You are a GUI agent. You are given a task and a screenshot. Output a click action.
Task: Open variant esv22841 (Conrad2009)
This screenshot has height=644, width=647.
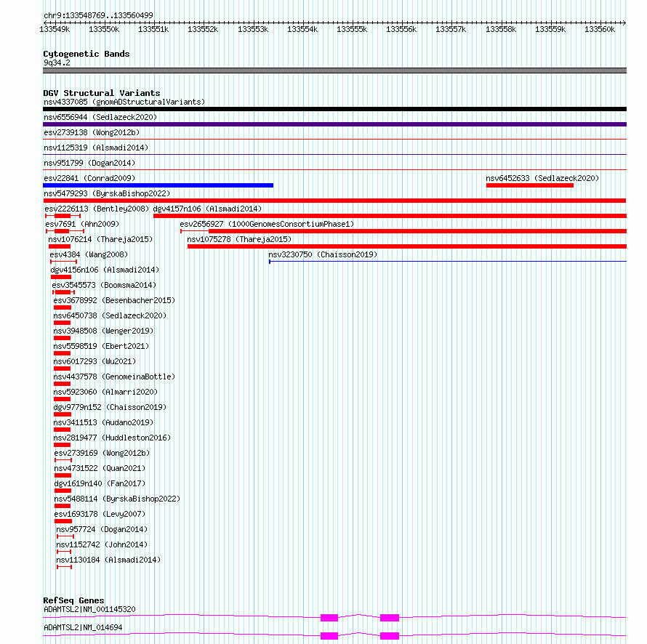click(89, 178)
